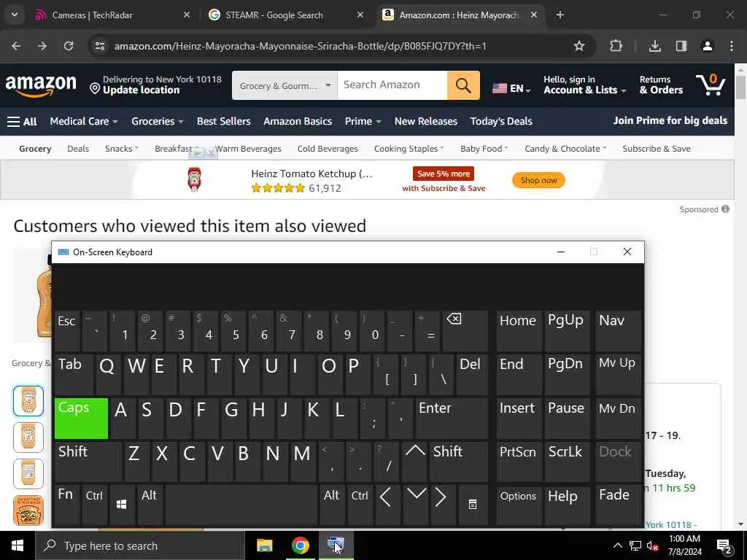The height and width of the screenshot is (560, 747).
Task: Click Join Prime for big deals
Action: pyautogui.click(x=670, y=120)
